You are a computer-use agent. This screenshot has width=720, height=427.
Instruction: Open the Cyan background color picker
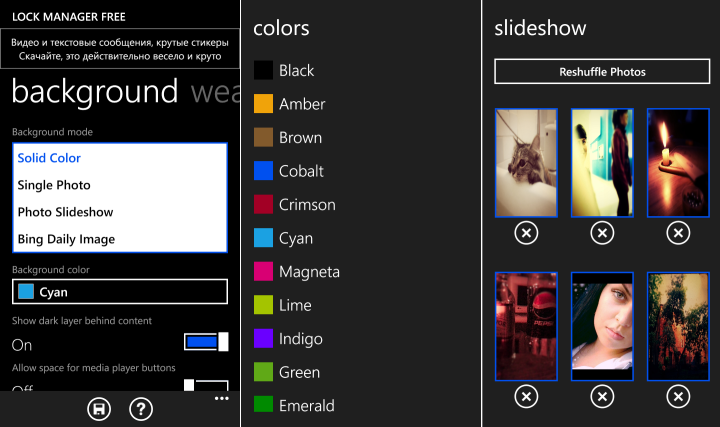(x=119, y=292)
